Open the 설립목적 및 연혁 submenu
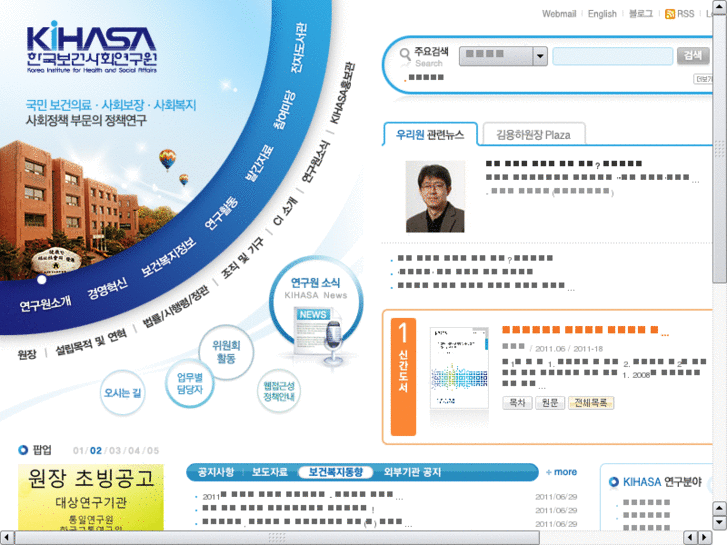The height and width of the screenshot is (545, 727). [91, 342]
